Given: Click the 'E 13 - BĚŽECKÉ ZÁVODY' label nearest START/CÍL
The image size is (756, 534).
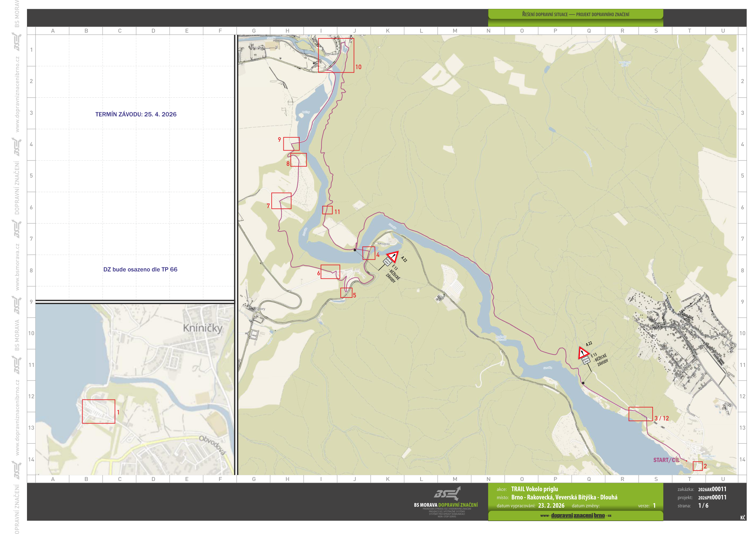Looking at the screenshot, I should tap(600, 359).
